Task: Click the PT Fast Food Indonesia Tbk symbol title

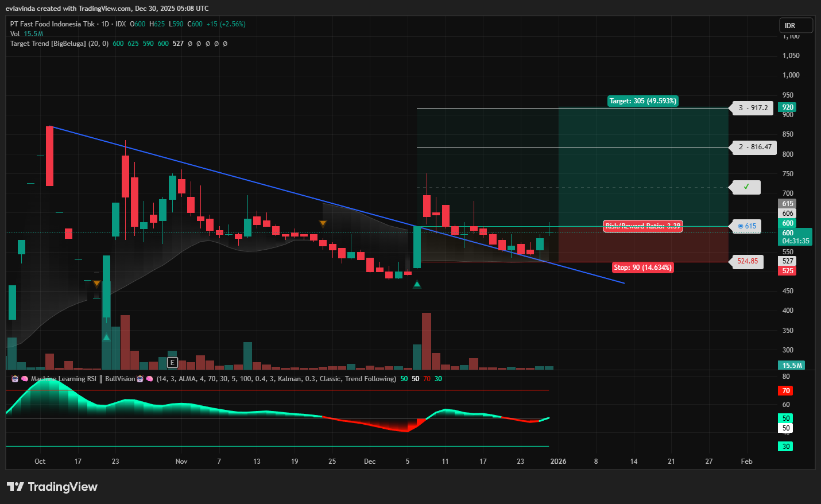Action: coord(52,24)
